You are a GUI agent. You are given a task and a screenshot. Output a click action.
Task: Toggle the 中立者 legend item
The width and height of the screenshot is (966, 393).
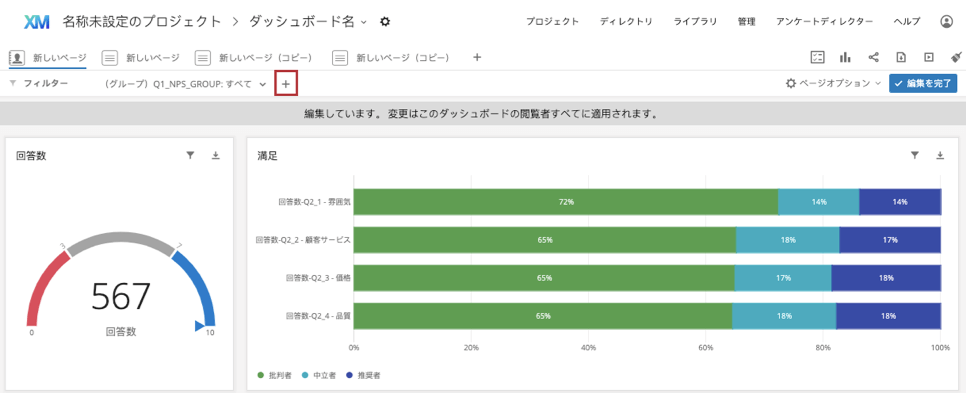point(318,375)
